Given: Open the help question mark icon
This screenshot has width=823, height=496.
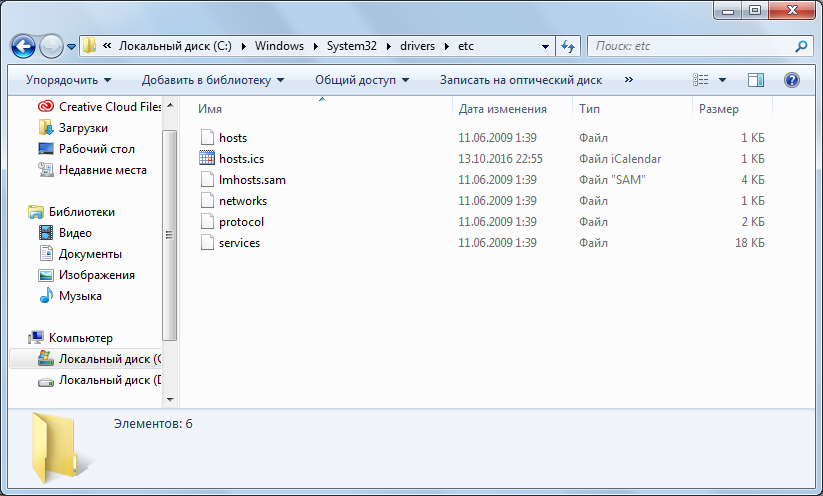Looking at the screenshot, I should (x=791, y=80).
